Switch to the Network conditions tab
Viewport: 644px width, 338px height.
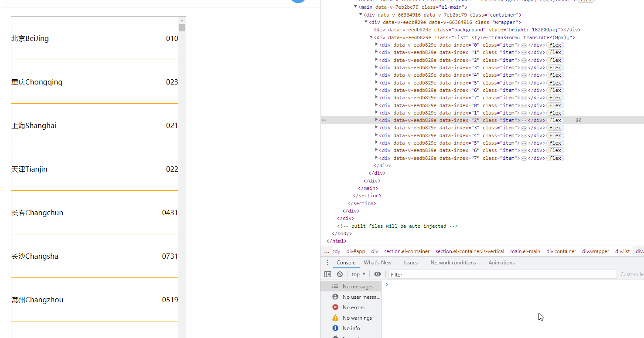click(453, 263)
